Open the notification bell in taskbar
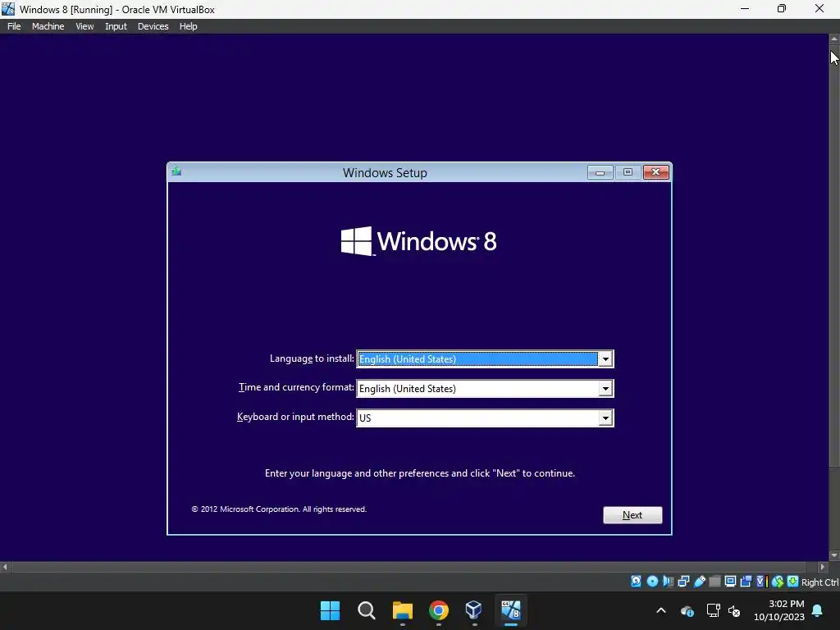The height and width of the screenshot is (630, 840). [818, 610]
